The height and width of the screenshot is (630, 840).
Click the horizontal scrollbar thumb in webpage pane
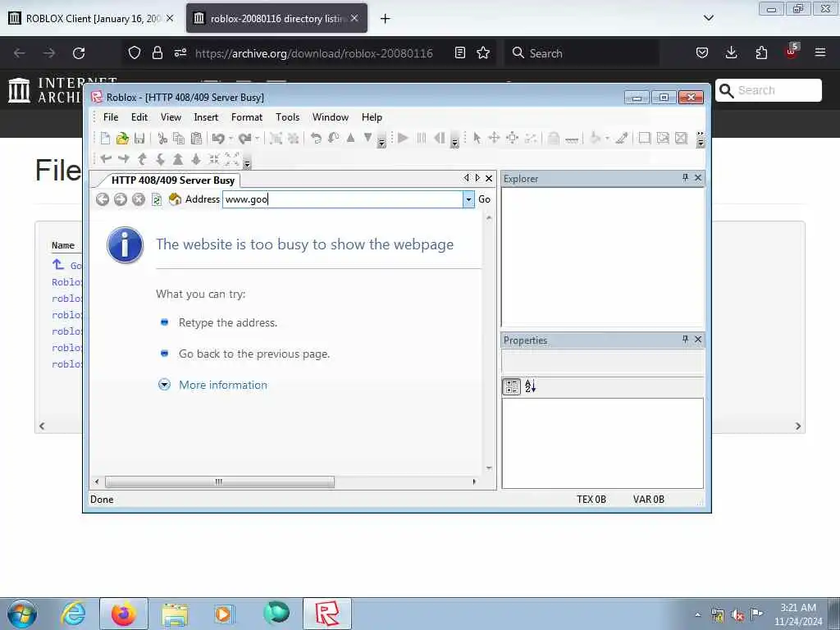click(220, 482)
